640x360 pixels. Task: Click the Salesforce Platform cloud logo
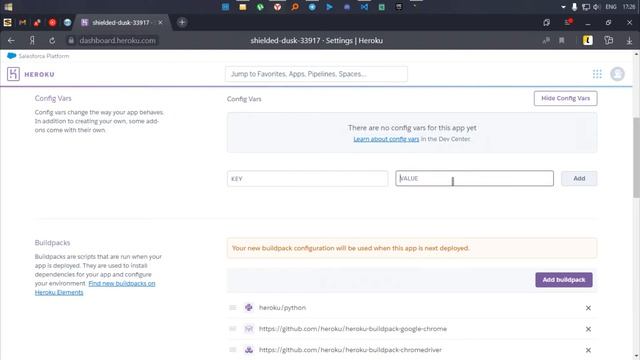[x=11, y=56]
